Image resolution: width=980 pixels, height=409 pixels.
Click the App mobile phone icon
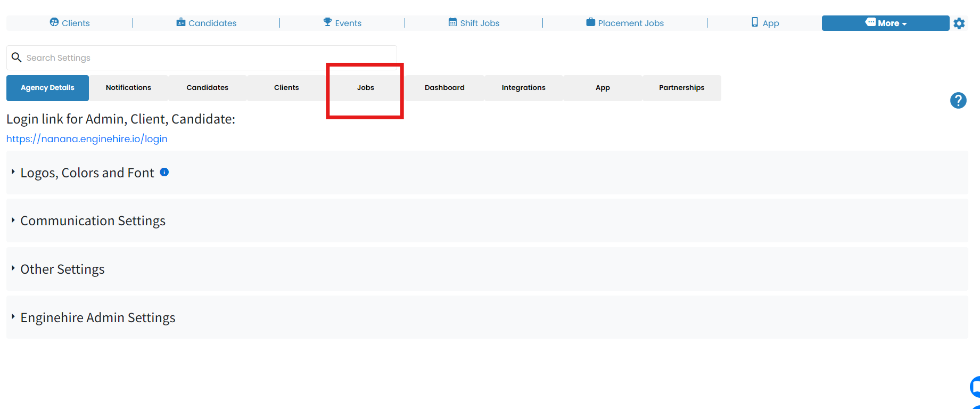pos(755,22)
